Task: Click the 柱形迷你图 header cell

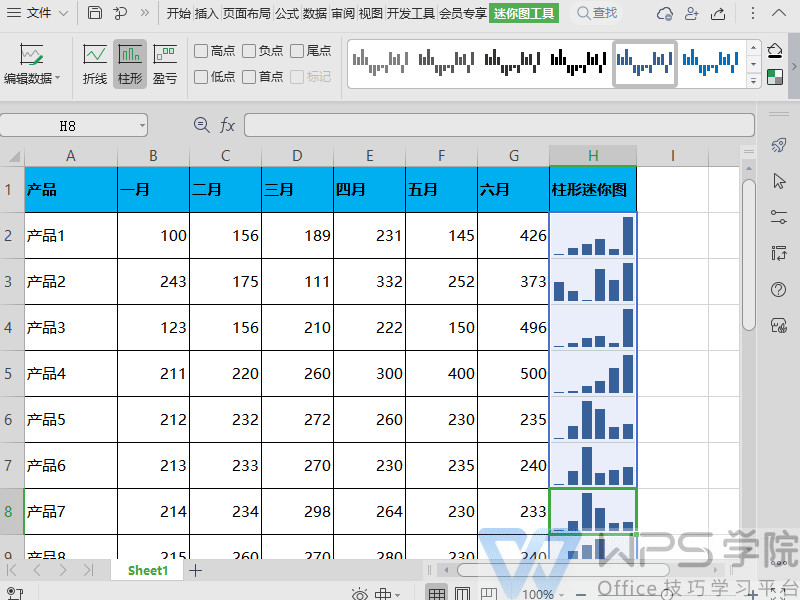Action: [x=593, y=189]
